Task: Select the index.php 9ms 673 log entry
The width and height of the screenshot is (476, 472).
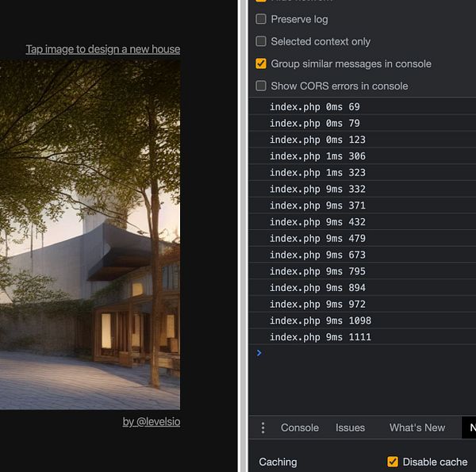Action: [x=363, y=255]
